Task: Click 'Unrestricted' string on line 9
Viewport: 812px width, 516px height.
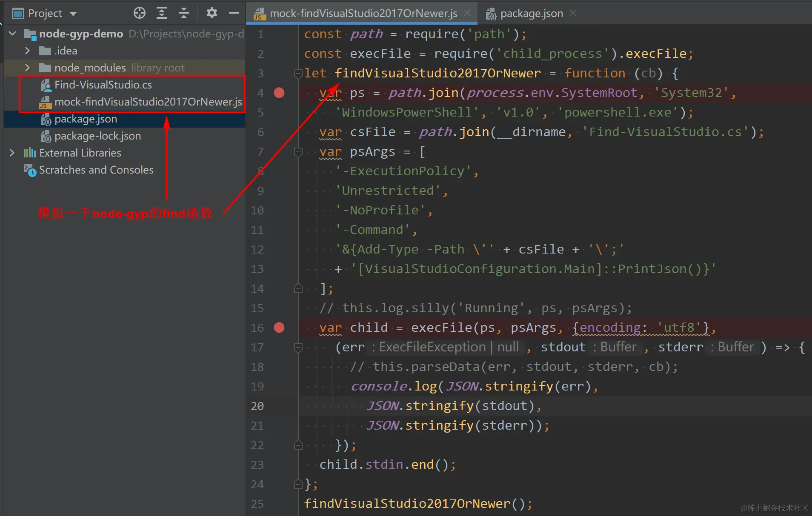Action: tap(388, 191)
